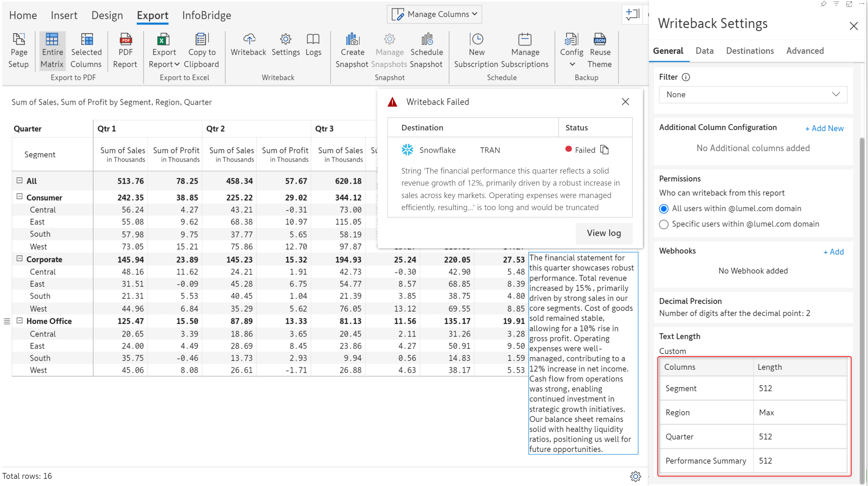Click View log button in Writeback Failed dialog

coord(603,233)
